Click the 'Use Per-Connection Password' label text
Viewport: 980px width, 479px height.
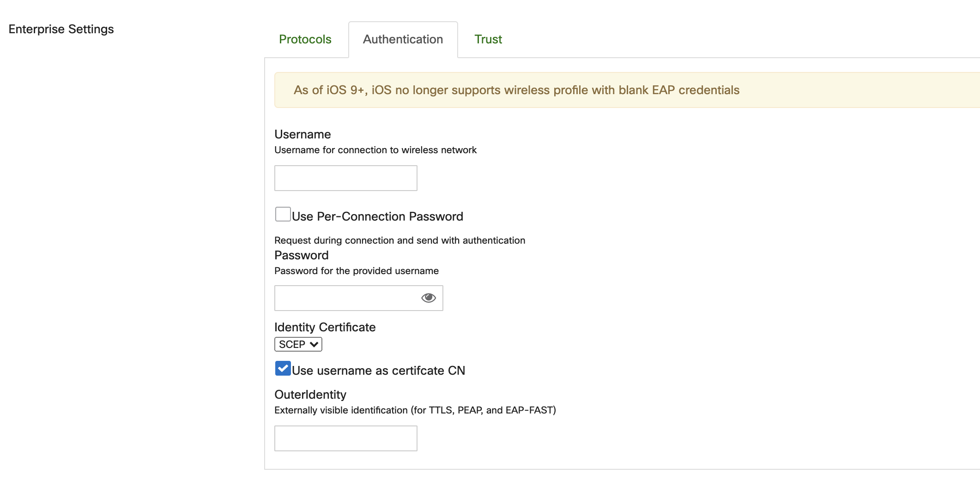tap(377, 216)
